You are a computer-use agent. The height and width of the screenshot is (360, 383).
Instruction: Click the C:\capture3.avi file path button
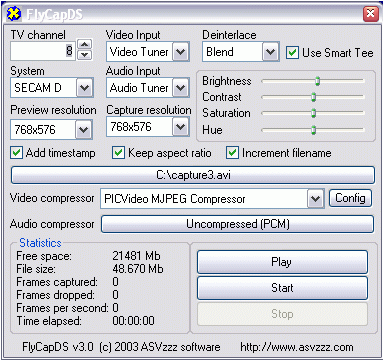click(193, 175)
